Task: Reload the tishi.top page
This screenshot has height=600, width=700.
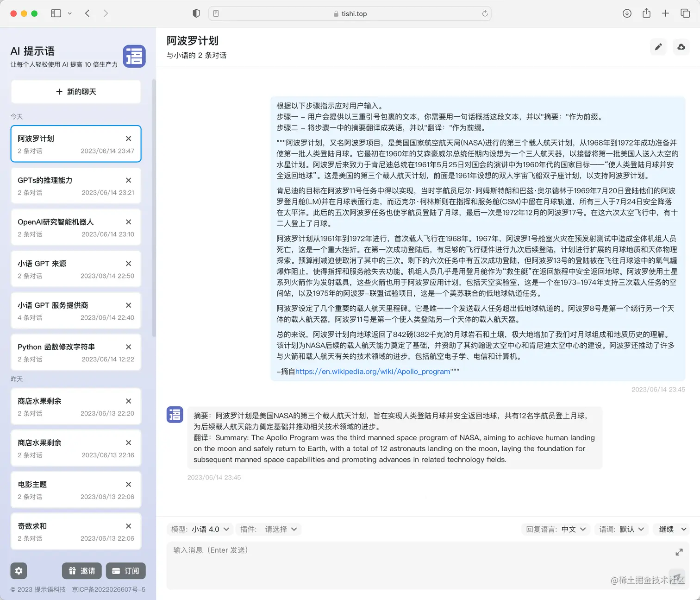Action: (x=485, y=13)
